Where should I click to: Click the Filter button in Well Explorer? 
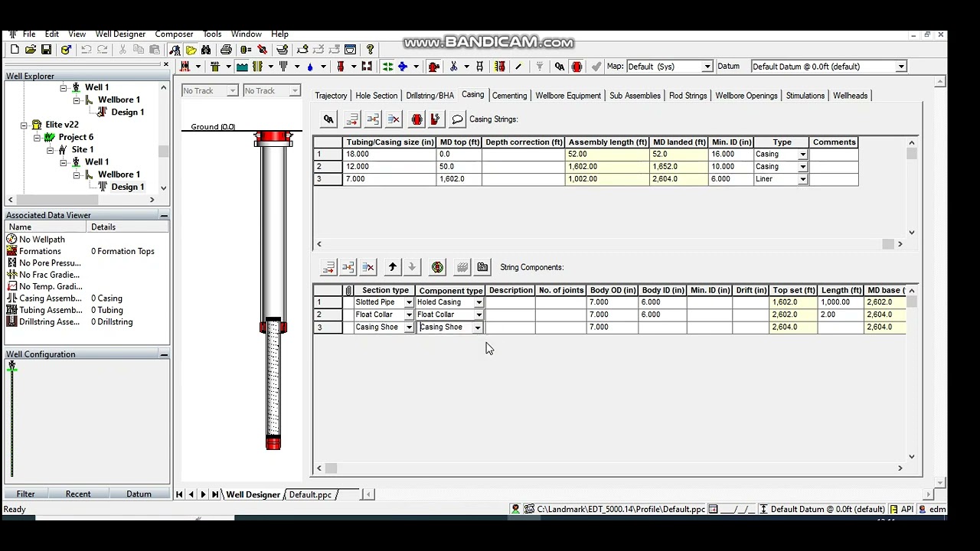(26, 494)
